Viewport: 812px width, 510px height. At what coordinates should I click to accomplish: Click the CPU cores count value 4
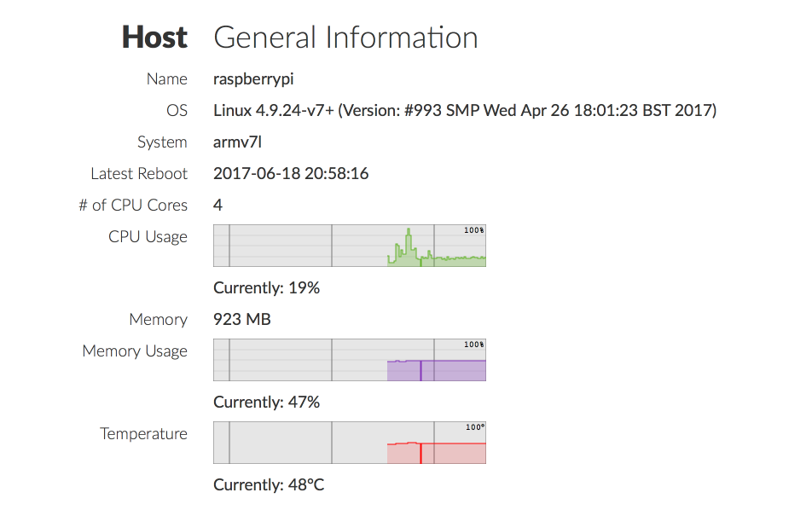coord(218,206)
